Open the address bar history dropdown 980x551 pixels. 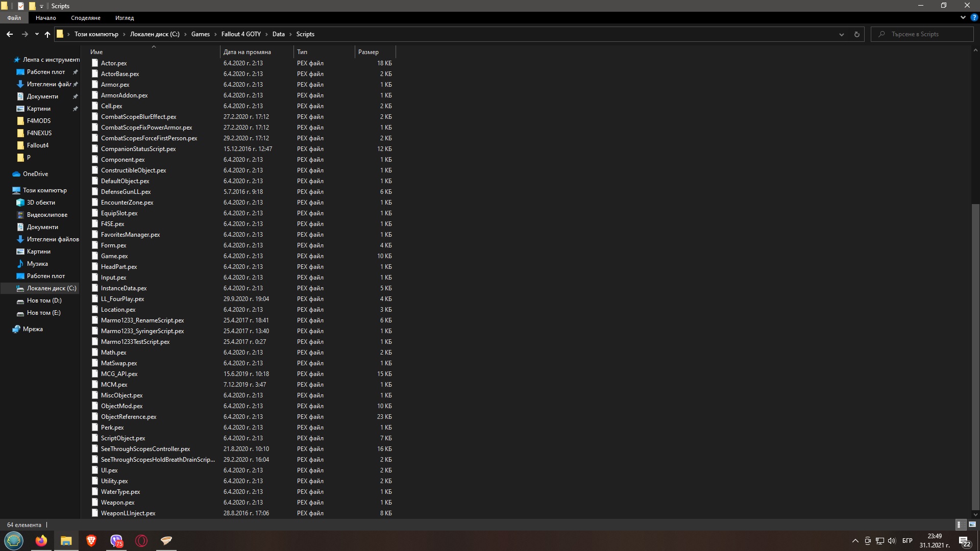pos(842,34)
